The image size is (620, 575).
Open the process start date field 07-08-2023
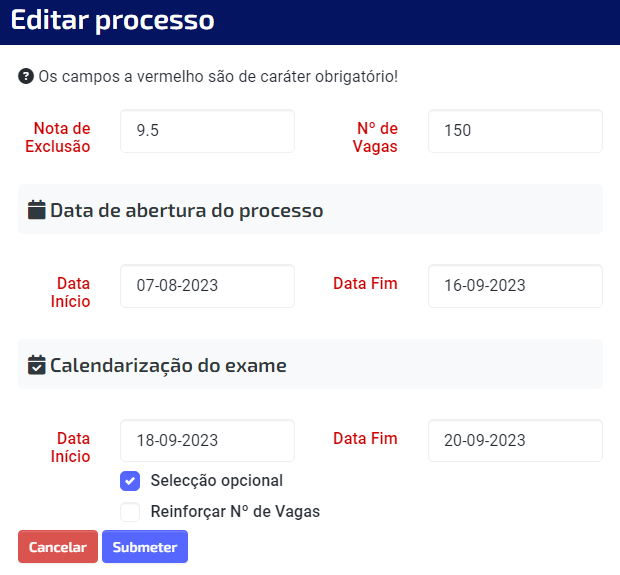[x=208, y=286]
